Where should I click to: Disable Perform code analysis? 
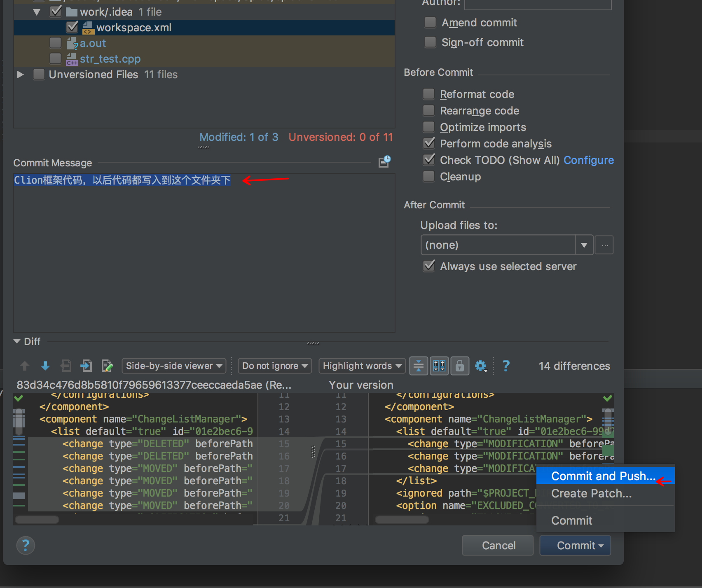429,143
